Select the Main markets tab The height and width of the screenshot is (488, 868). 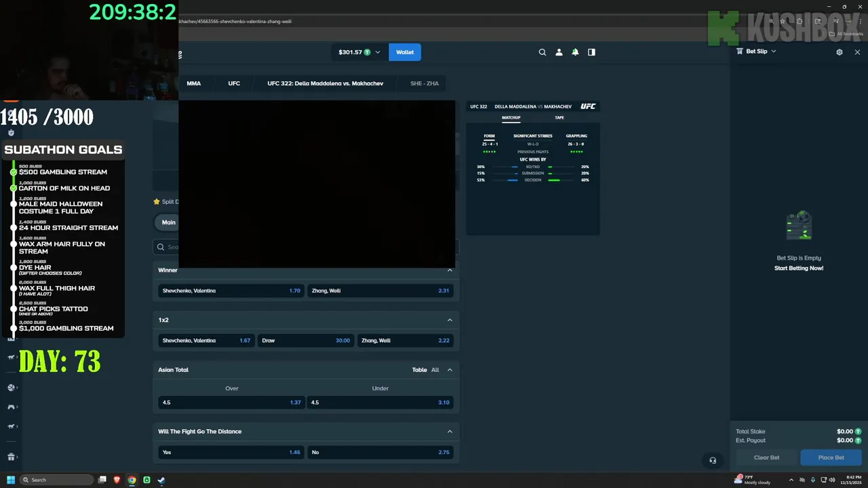pyautogui.click(x=168, y=222)
